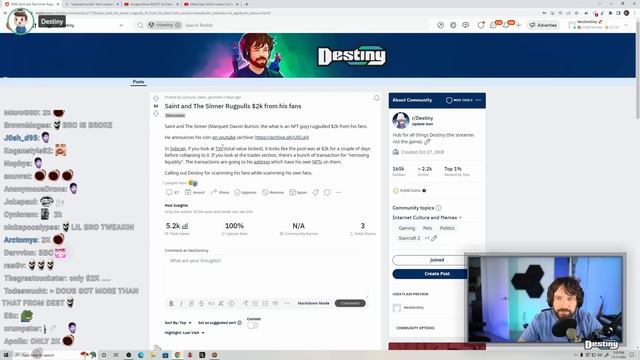Viewport: 640px width, 360px height.
Task: Click the Remove mod action button
Action: pyautogui.click(x=273, y=192)
